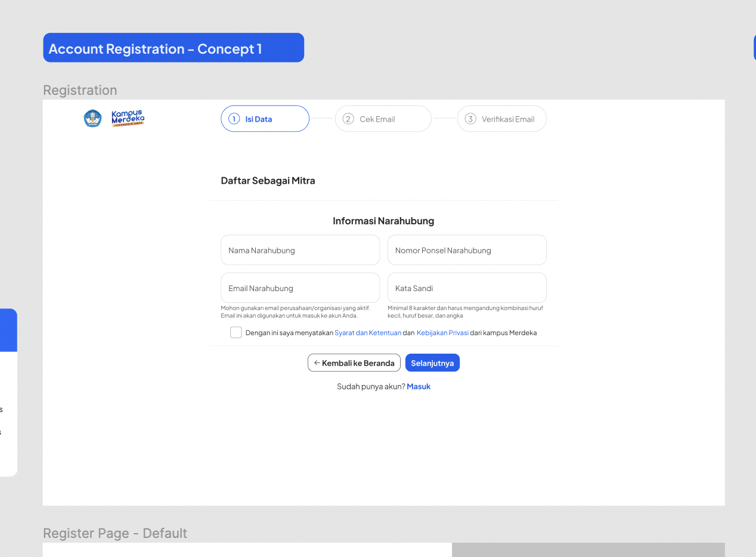Select the Cek Email step
This screenshot has width=756, height=557.
(383, 119)
